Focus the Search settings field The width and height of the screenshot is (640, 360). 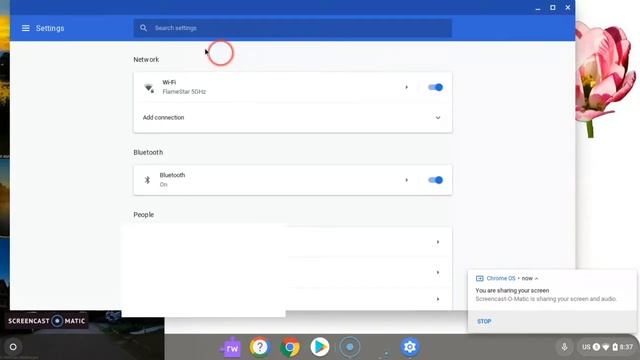292,28
